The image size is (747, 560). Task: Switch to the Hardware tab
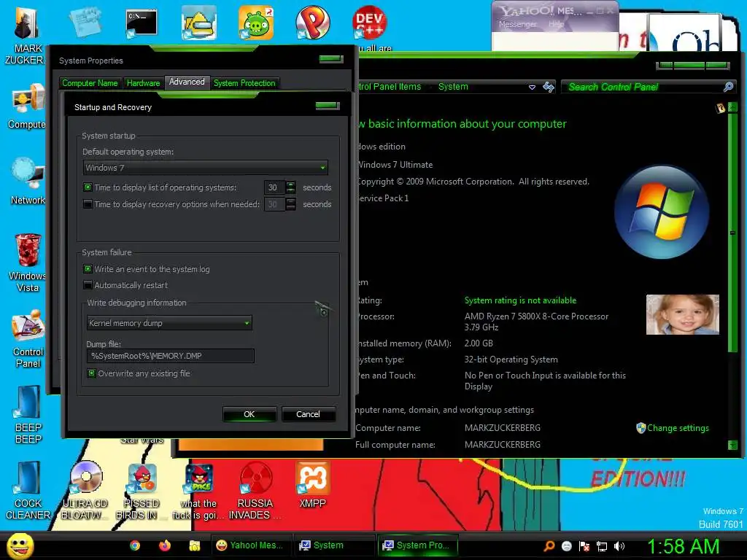[144, 83]
